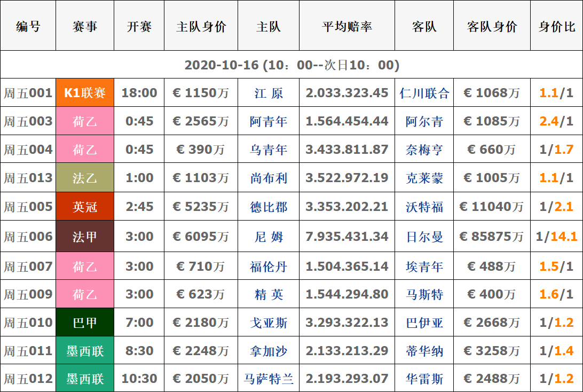Open home team 阿青年 link
The height and width of the screenshot is (392, 583).
[x=269, y=121]
